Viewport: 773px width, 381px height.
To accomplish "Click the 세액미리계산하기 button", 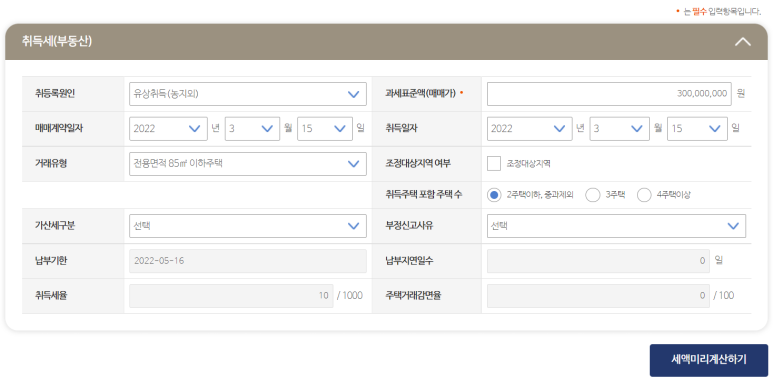I will tap(708, 360).
